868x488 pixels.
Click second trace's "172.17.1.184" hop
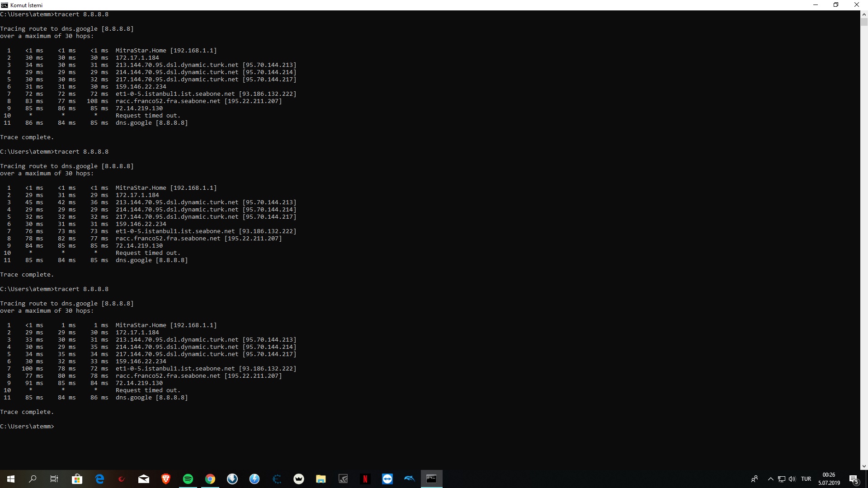coord(137,195)
